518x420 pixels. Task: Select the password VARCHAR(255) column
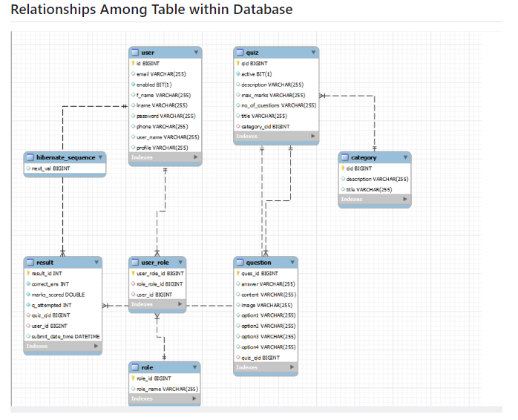[165, 116]
